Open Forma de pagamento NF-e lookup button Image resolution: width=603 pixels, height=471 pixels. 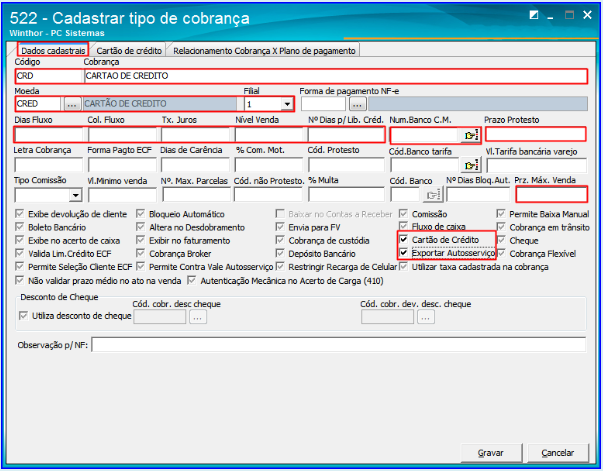point(358,103)
